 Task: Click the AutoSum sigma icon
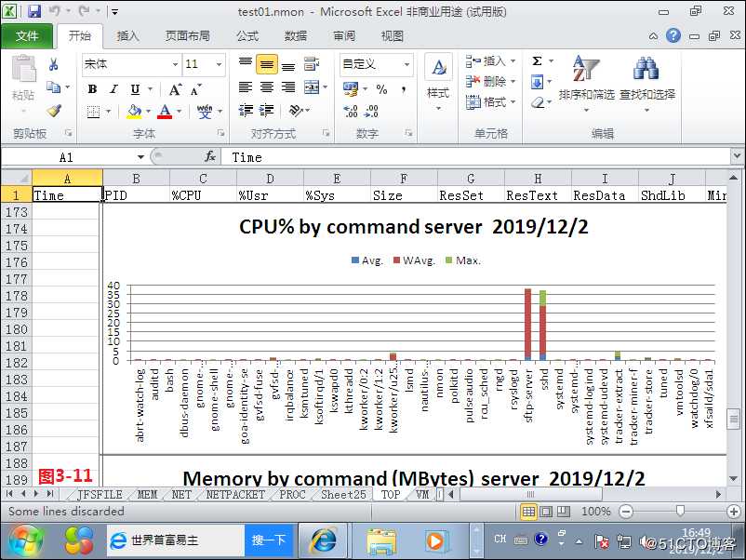tap(537, 60)
